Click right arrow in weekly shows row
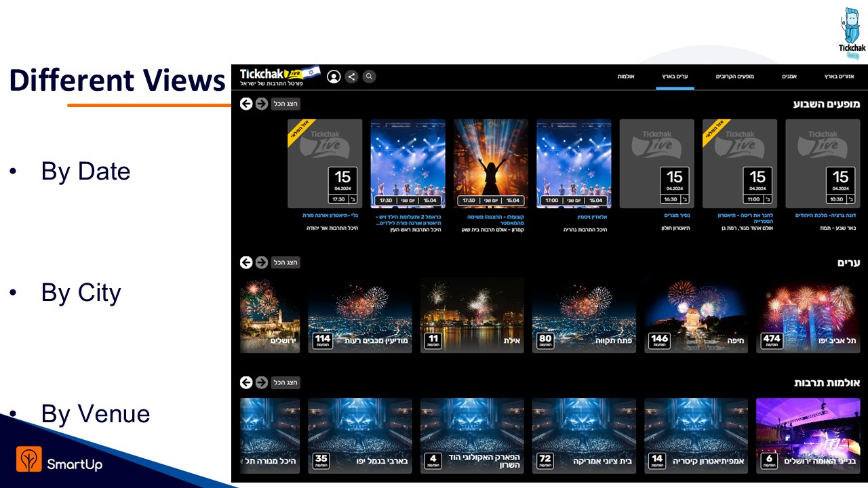The image size is (868, 488). tap(261, 104)
